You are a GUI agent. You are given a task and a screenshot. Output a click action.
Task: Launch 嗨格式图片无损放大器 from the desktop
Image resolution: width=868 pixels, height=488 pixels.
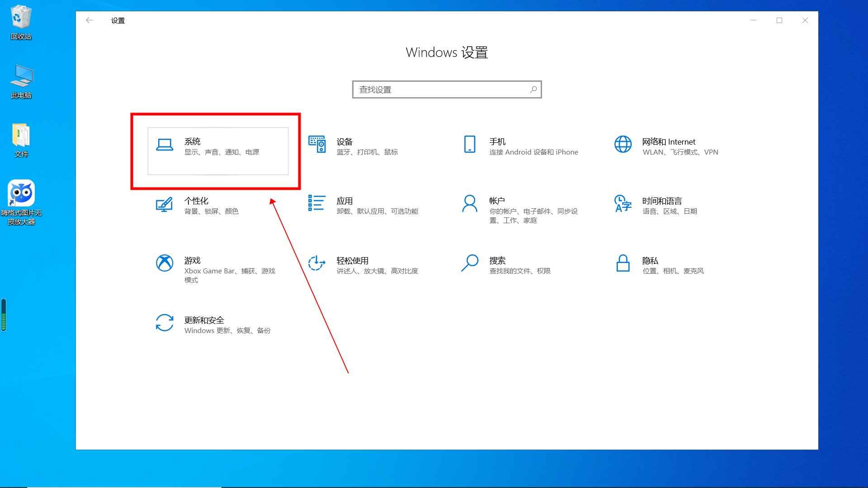(21, 193)
